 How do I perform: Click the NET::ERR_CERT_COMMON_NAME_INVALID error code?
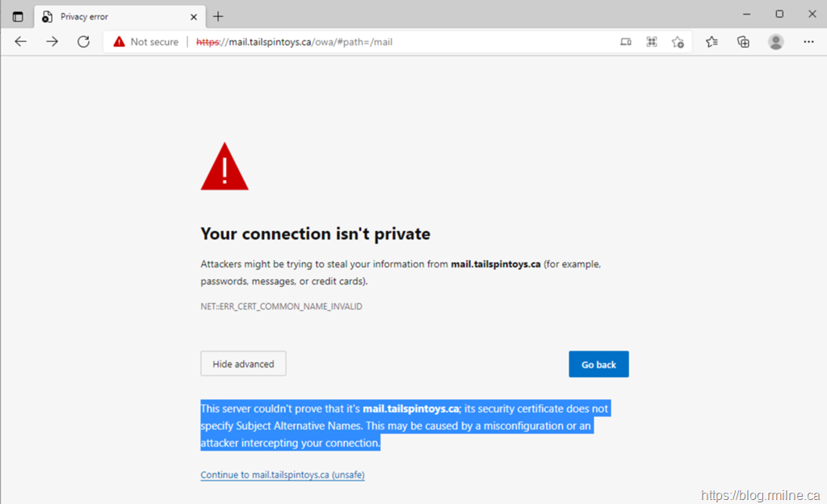[x=281, y=307]
